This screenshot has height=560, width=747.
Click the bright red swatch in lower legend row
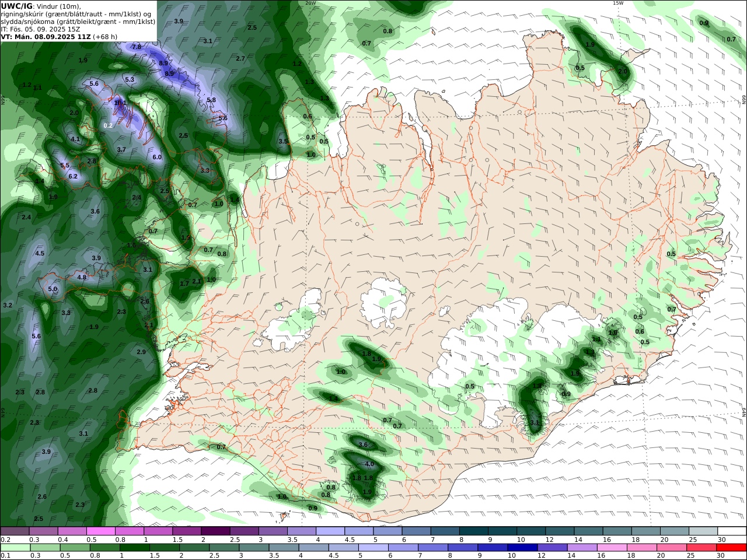pyautogui.click(x=731, y=548)
